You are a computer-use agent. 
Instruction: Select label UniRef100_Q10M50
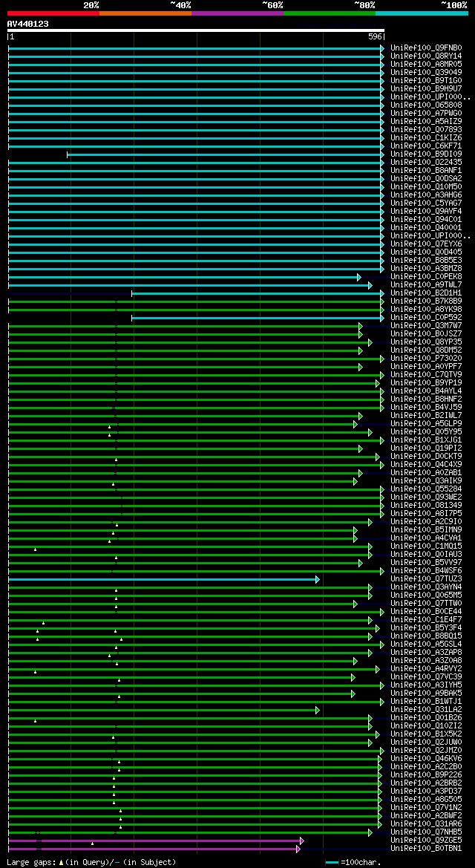click(x=426, y=187)
